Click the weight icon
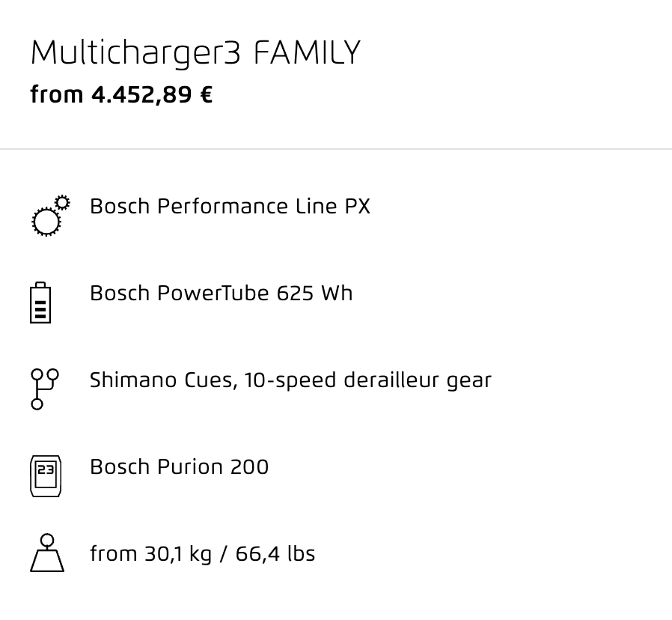672x620 pixels. click(x=47, y=553)
